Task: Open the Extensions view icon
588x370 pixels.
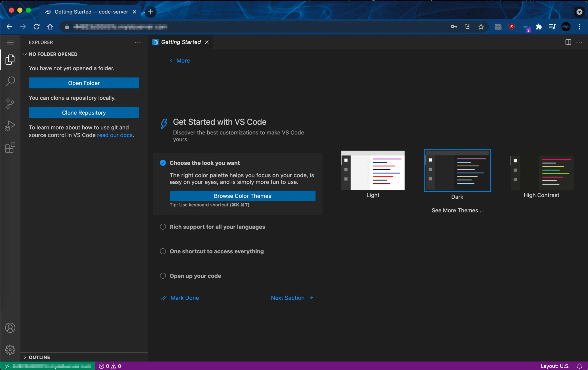Action: (x=10, y=148)
